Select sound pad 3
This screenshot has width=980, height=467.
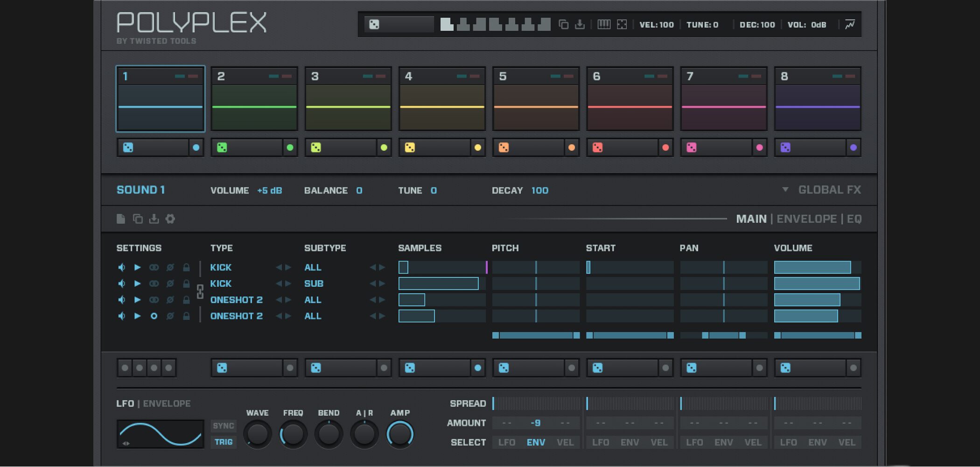[348, 99]
